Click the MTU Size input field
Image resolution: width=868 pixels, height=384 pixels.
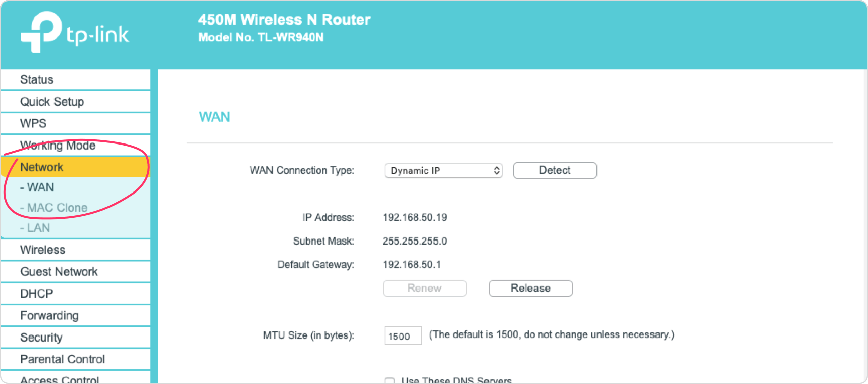[403, 336]
